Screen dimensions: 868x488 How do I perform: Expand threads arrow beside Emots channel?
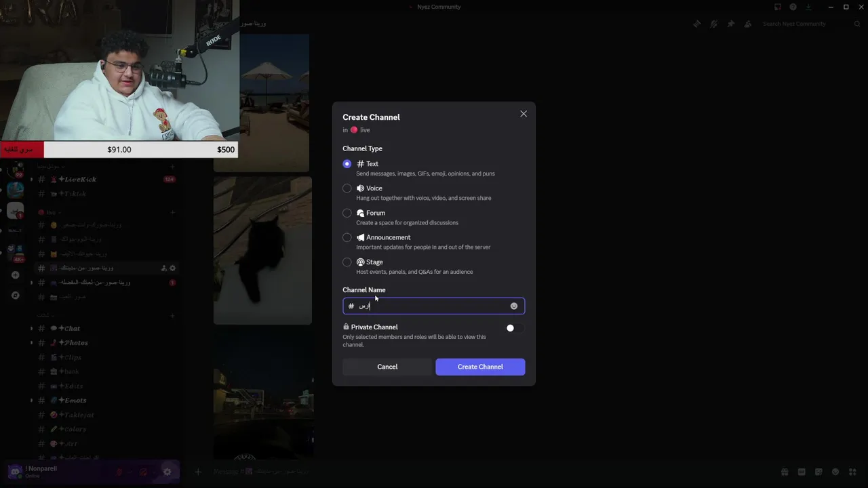pos(31,401)
